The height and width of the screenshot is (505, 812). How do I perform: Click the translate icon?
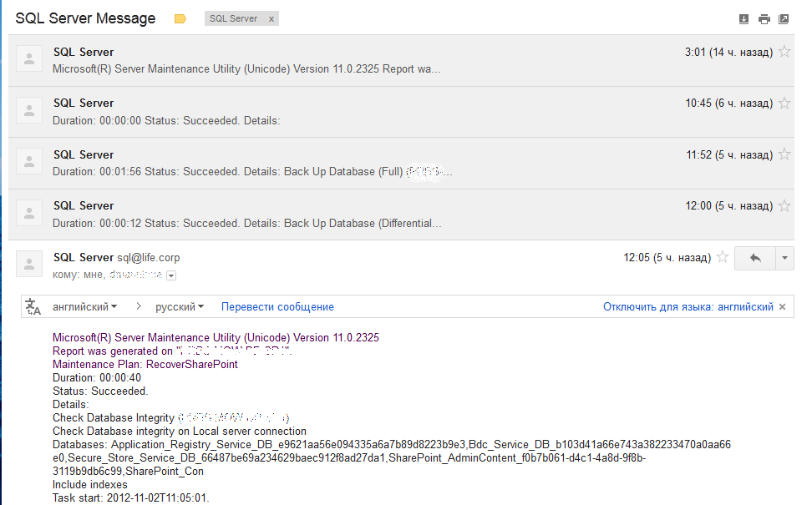click(33, 307)
